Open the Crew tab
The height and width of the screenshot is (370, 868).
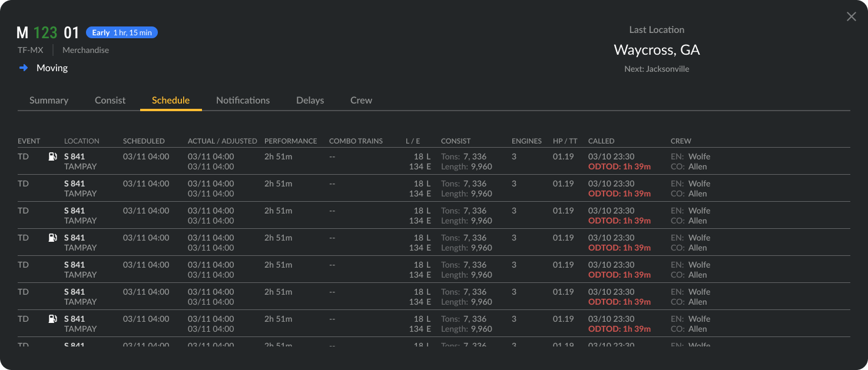click(361, 100)
